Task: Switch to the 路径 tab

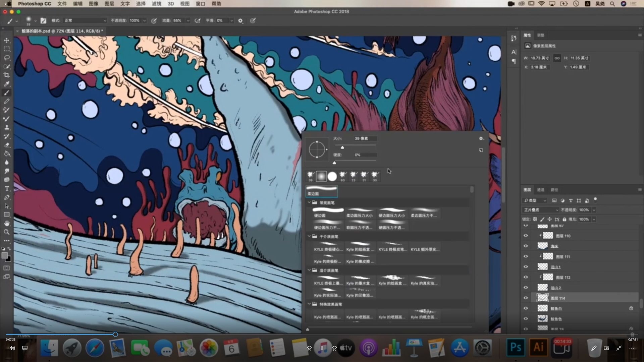Action: [x=554, y=190]
